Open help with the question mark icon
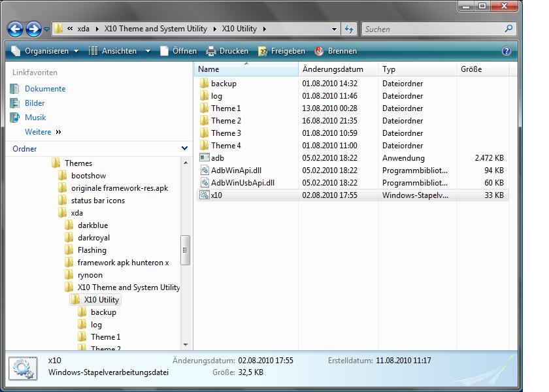 tap(507, 51)
